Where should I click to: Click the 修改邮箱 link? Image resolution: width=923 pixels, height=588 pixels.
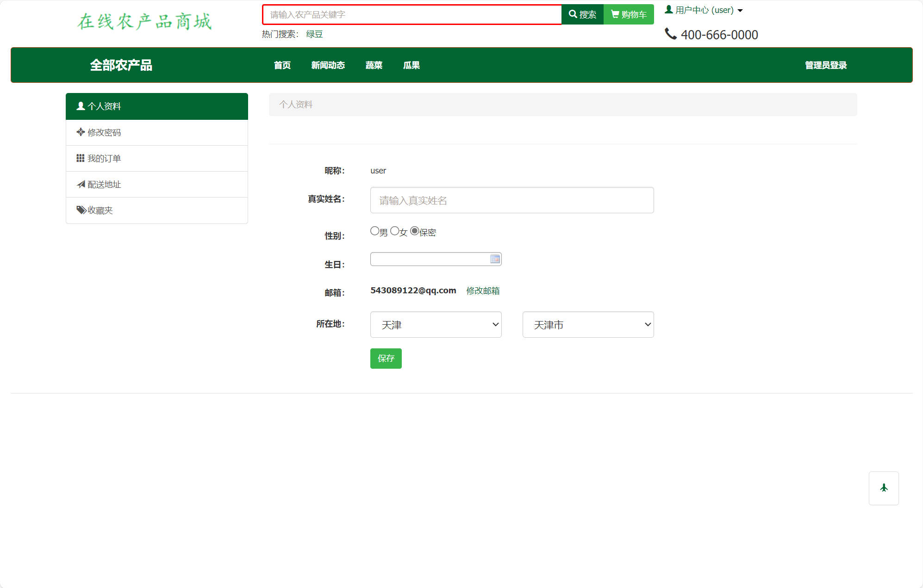[482, 291]
